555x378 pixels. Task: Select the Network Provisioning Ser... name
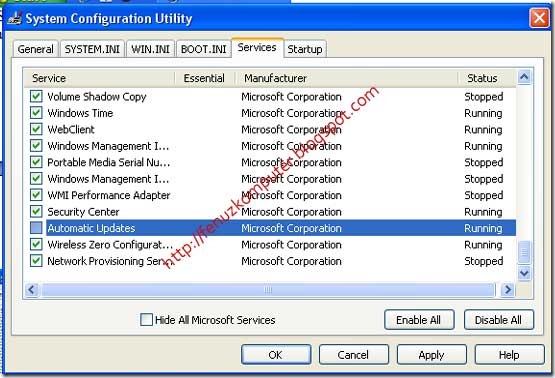click(110, 261)
